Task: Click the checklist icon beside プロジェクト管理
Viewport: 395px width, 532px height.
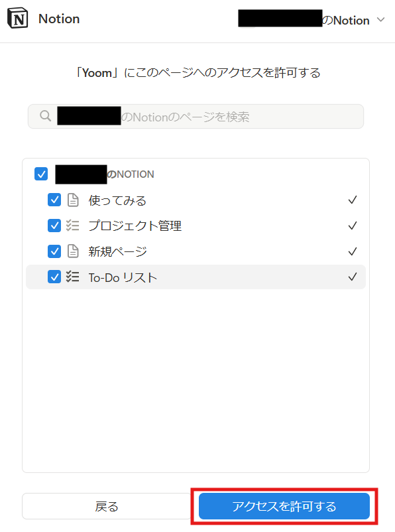Action: pyautogui.click(x=72, y=226)
